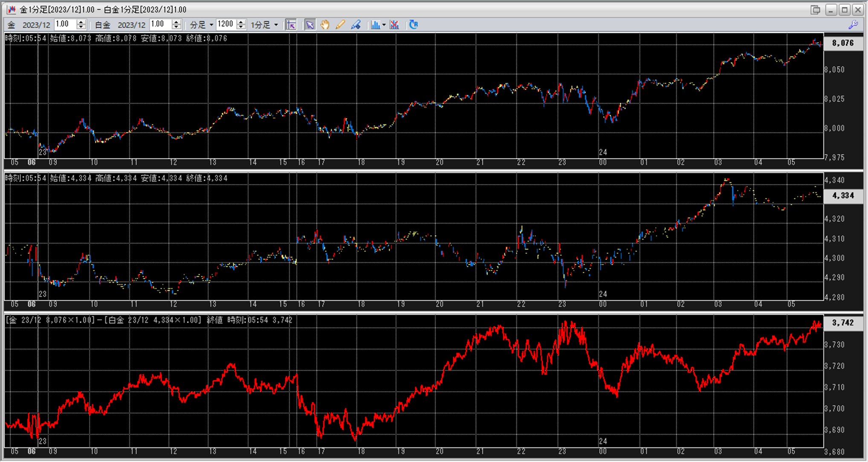Pick the pencil trendline drawing tool

tap(340, 25)
